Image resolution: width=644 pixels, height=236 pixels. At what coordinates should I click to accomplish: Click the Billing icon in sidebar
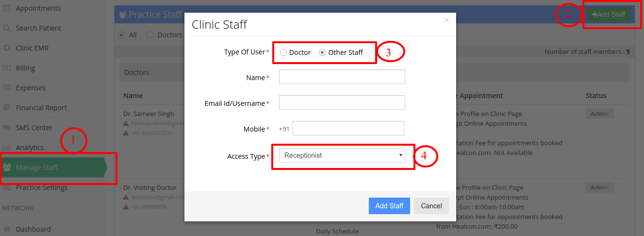tap(7, 68)
